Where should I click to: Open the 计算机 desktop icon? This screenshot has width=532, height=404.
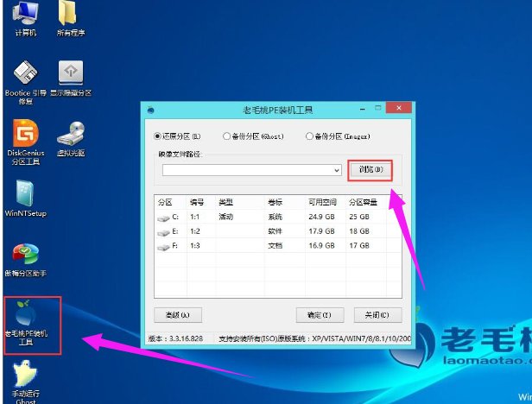pyautogui.click(x=25, y=15)
